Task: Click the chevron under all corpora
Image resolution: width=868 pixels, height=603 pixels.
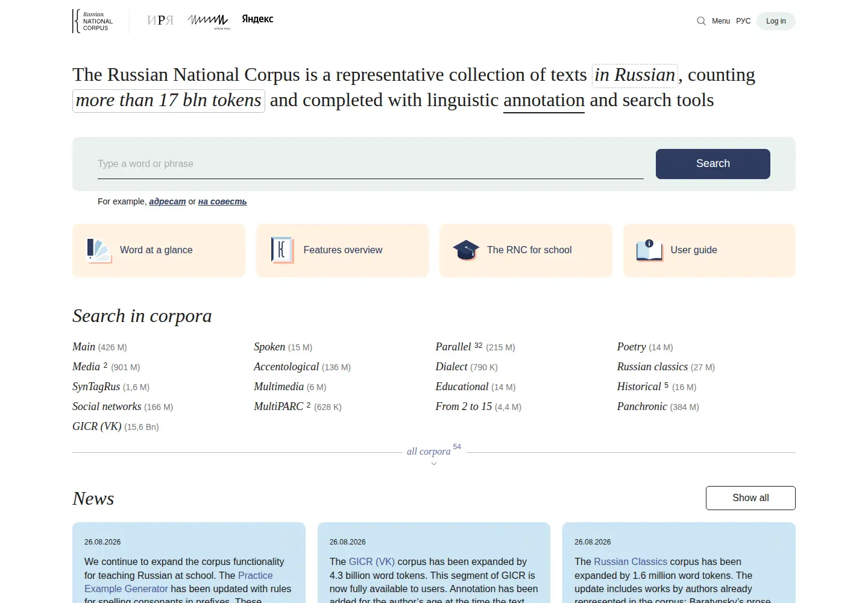Action: pos(434,464)
